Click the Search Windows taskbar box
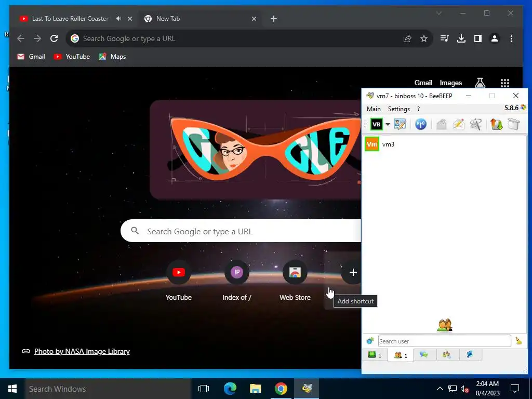 (108, 389)
